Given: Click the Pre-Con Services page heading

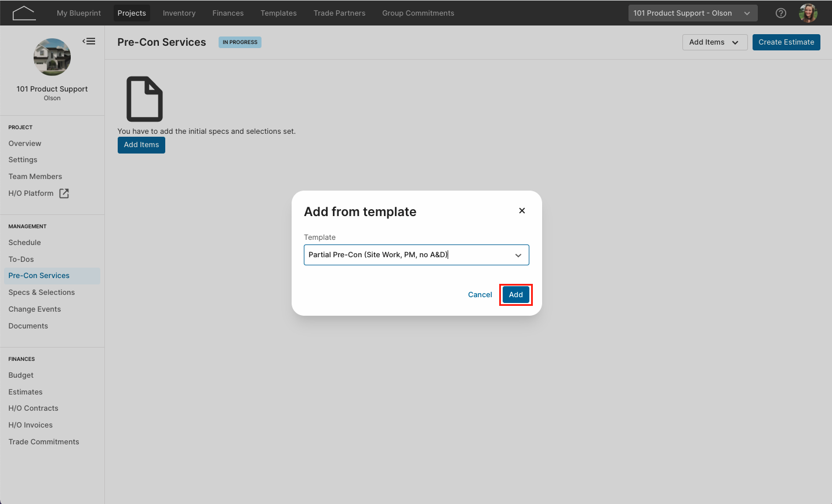Looking at the screenshot, I should (162, 42).
